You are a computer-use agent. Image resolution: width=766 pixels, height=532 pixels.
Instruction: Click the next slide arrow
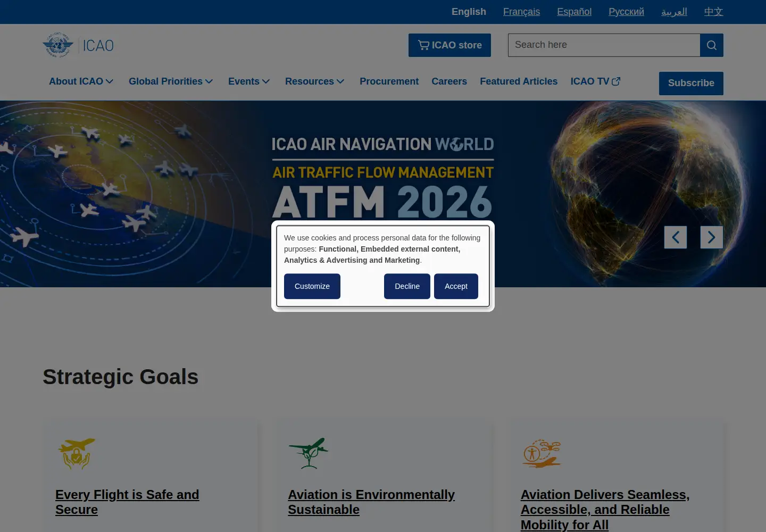pos(712,237)
